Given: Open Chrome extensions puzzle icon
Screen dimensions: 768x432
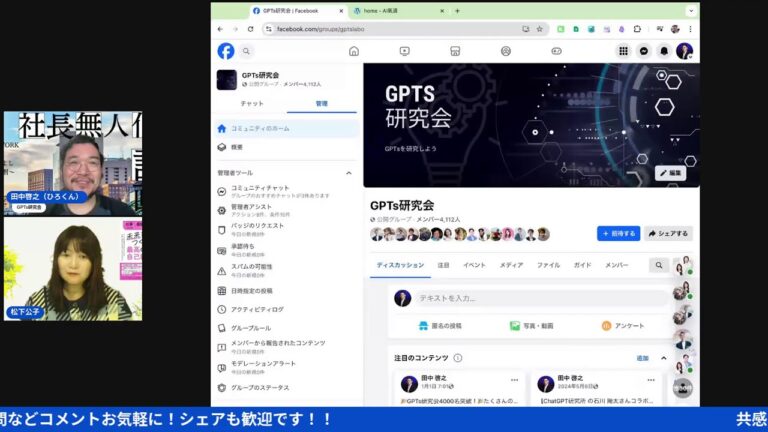Looking at the screenshot, I should click(x=637, y=29).
